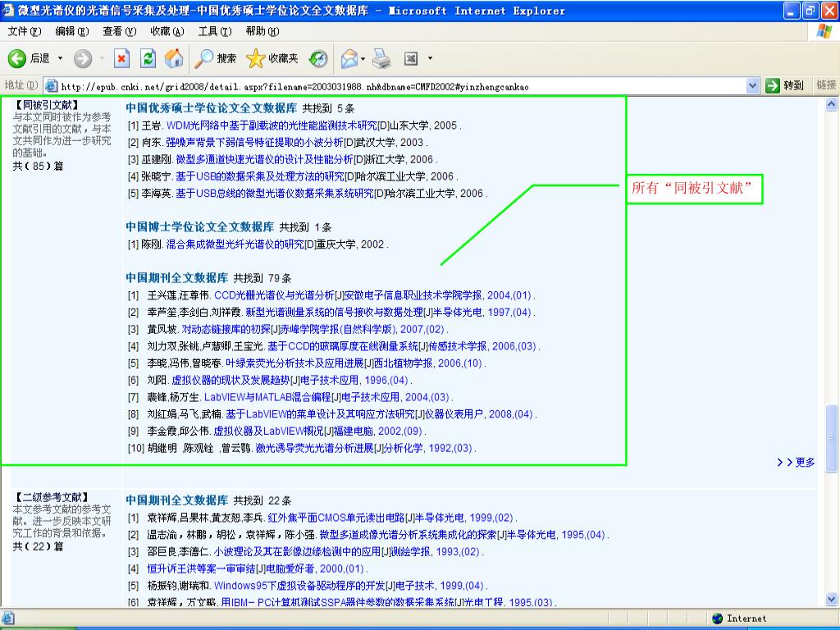Open the 收藏(A) menu
This screenshot has height=630, width=840.
pos(167,32)
